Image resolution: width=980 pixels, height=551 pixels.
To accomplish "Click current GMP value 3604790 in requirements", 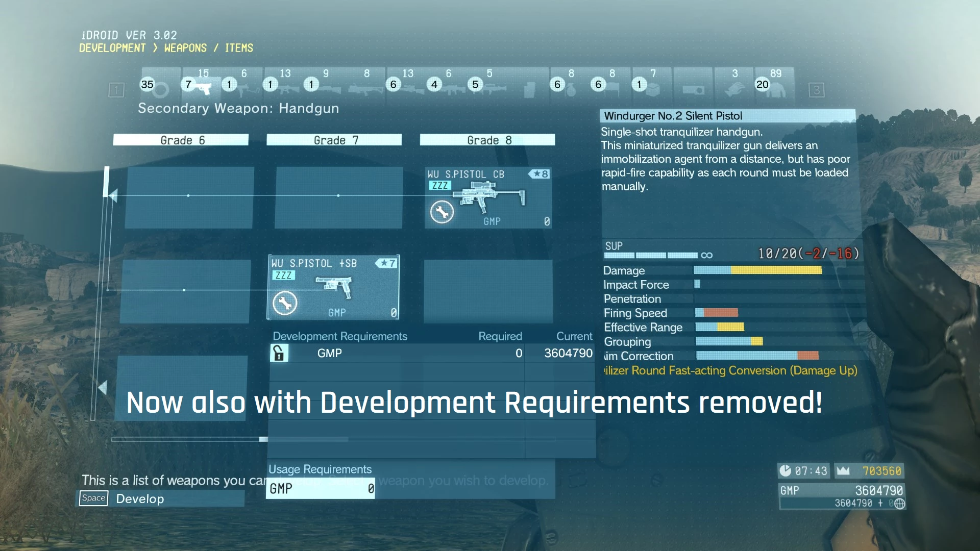I will (568, 353).
